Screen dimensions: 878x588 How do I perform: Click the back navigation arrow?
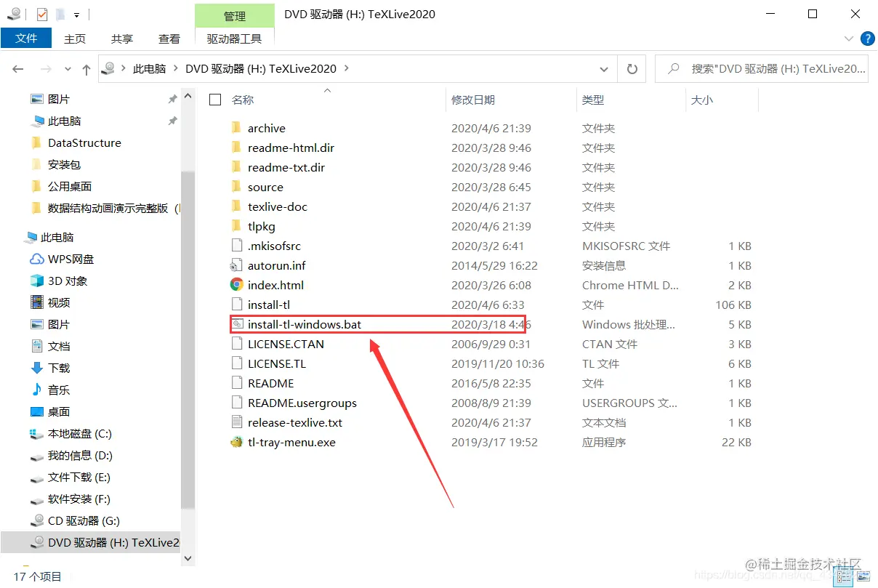tap(18, 69)
